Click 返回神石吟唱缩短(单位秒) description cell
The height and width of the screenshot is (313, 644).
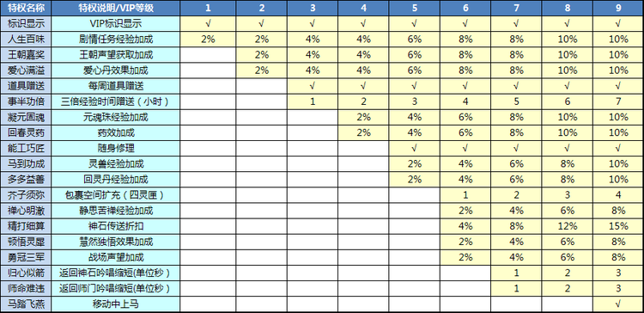pos(116,273)
